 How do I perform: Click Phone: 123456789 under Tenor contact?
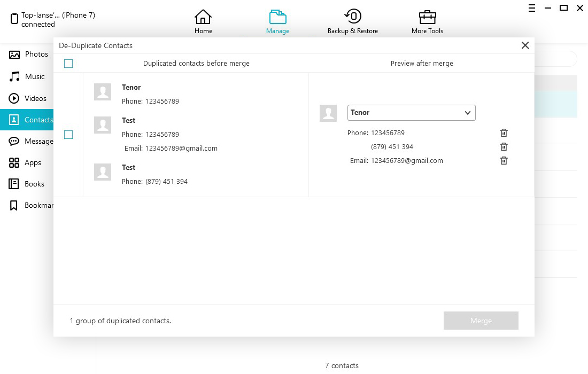[x=150, y=101]
